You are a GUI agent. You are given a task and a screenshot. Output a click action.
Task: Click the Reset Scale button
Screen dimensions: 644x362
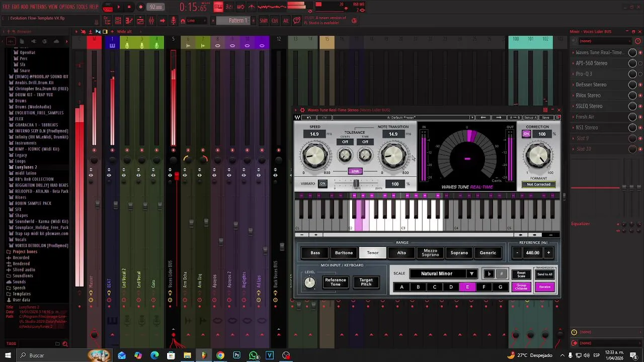point(521,274)
